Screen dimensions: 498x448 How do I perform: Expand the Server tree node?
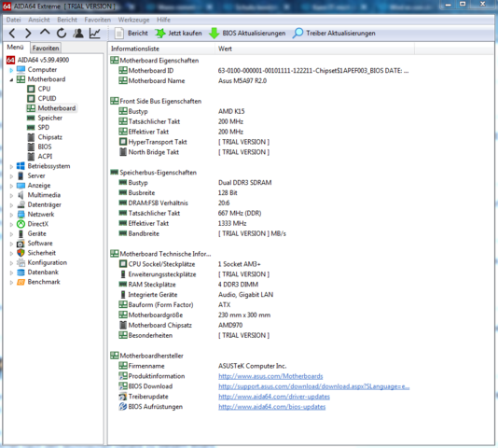point(11,175)
